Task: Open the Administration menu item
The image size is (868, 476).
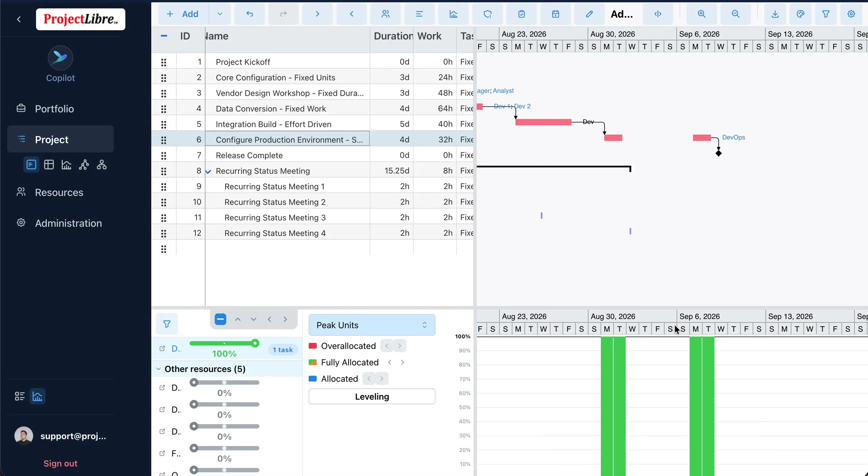Action: [60, 223]
